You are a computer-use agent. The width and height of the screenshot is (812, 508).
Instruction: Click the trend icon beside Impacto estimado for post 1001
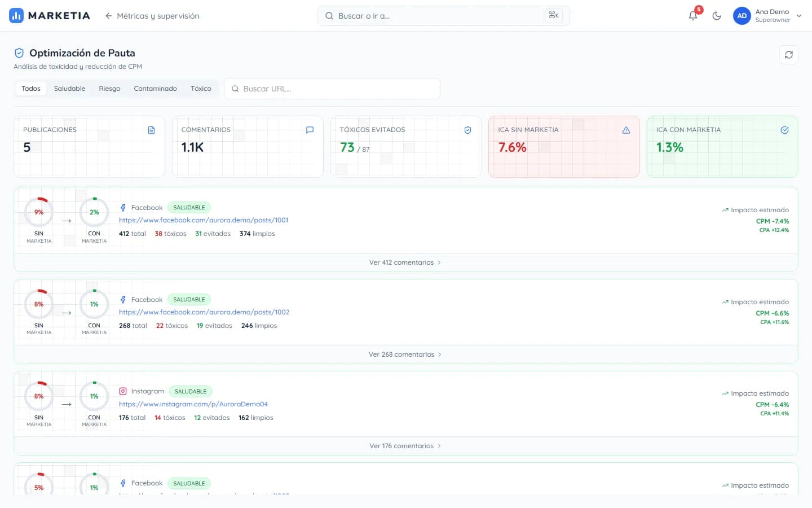click(x=725, y=210)
